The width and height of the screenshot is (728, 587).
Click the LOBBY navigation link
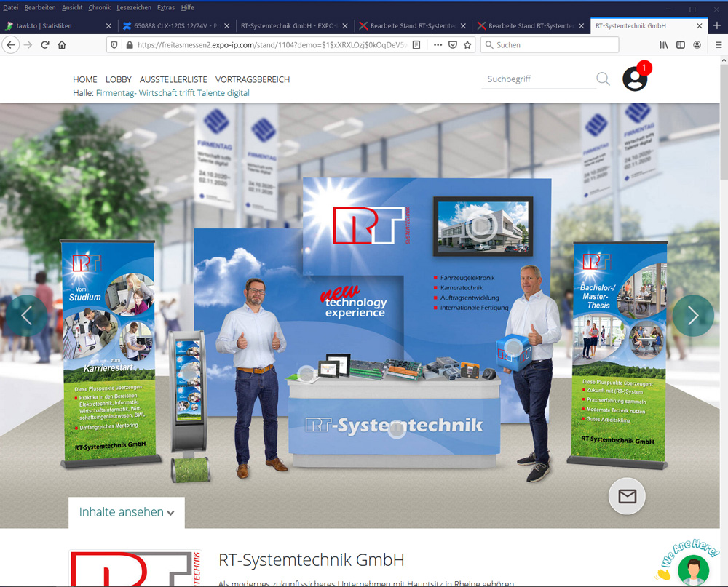point(119,79)
